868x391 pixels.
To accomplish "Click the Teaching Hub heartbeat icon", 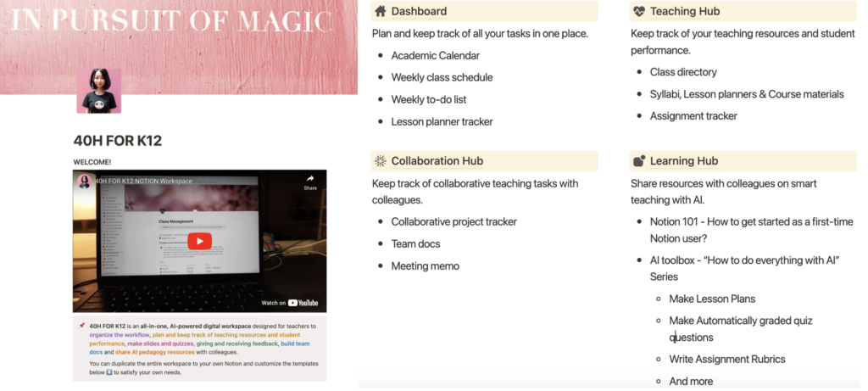I will tap(639, 11).
